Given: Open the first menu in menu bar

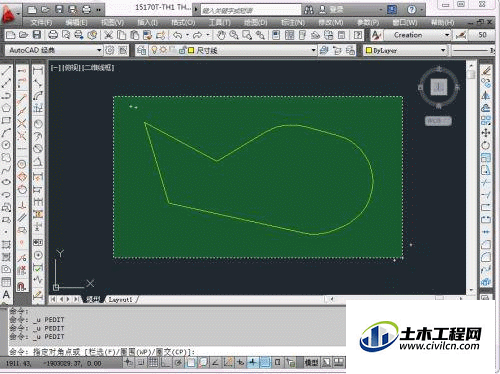Looking at the screenshot, I should point(41,23).
